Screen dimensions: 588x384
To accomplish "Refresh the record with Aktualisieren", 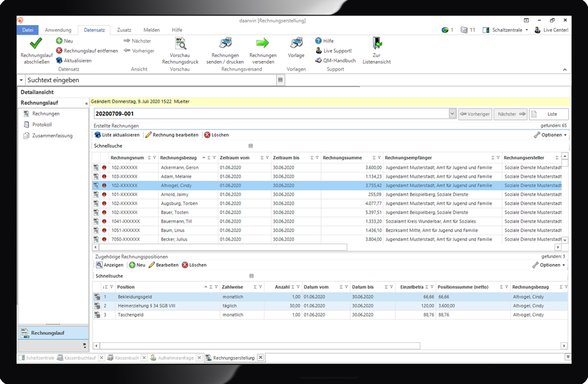I will click(x=74, y=60).
